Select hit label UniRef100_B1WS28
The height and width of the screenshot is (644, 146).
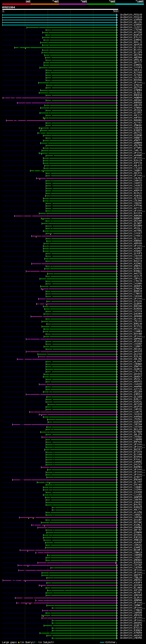[x=131, y=35]
